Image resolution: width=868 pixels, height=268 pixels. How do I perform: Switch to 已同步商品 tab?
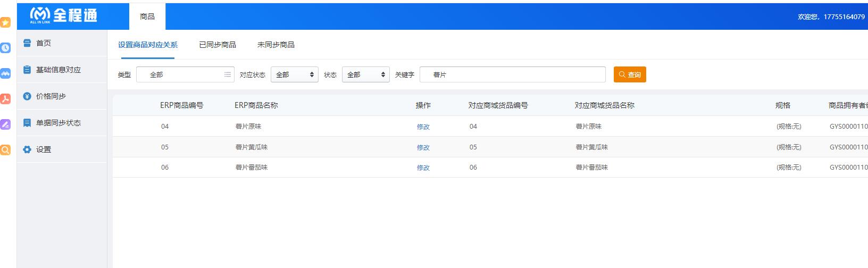click(x=218, y=45)
